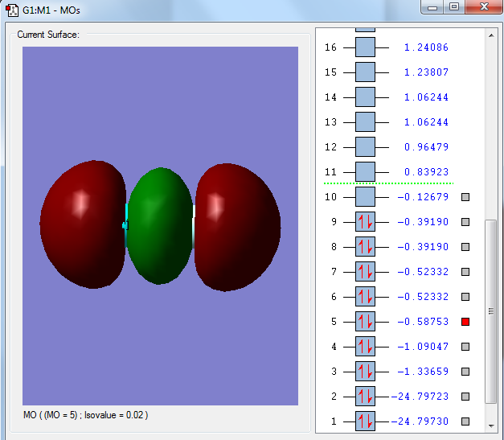Toggle surface square for orbital 7

pos(465,272)
